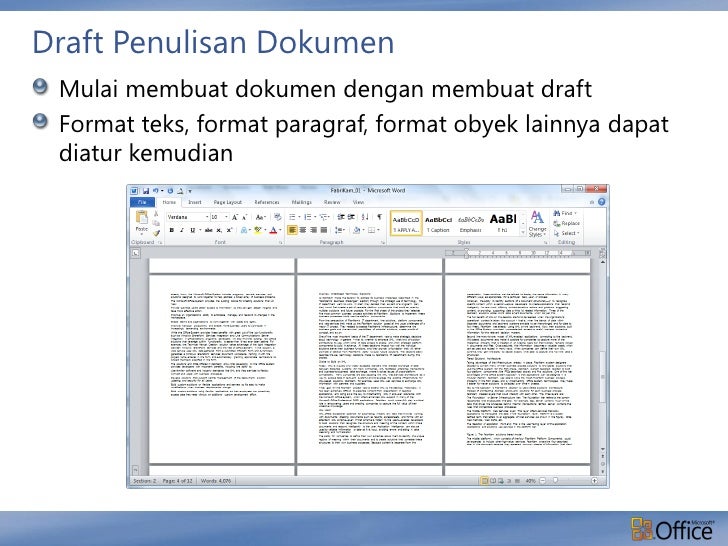Click the zoom in plus button
Viewport: 728px width, 546px height.
coord(594,481)
